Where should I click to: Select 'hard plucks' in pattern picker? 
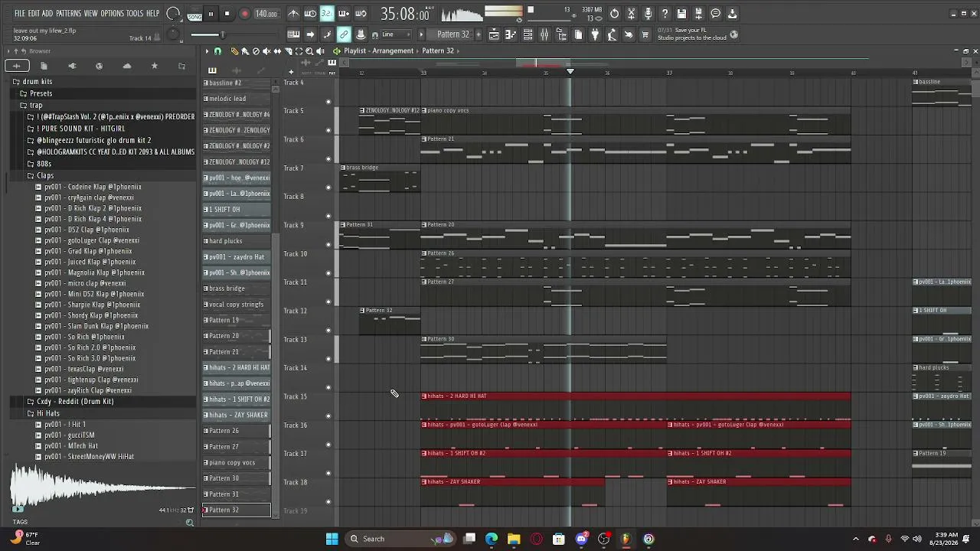[236, 241]
